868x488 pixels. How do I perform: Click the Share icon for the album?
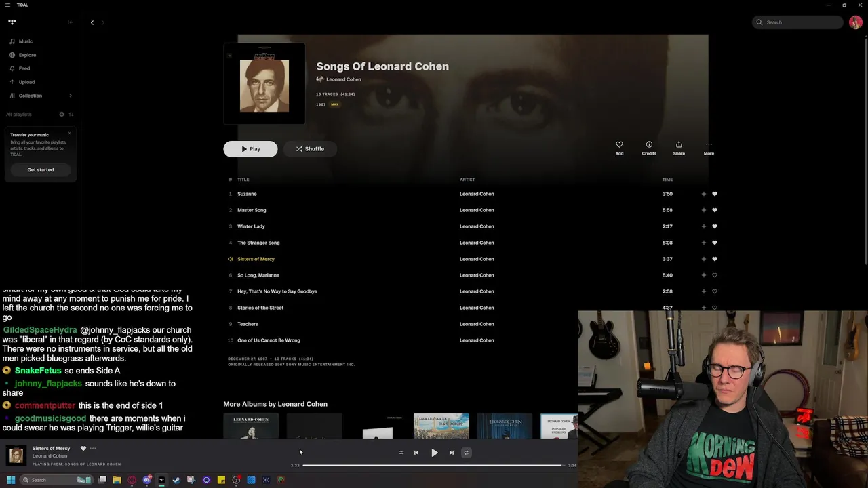pos(679,148)
